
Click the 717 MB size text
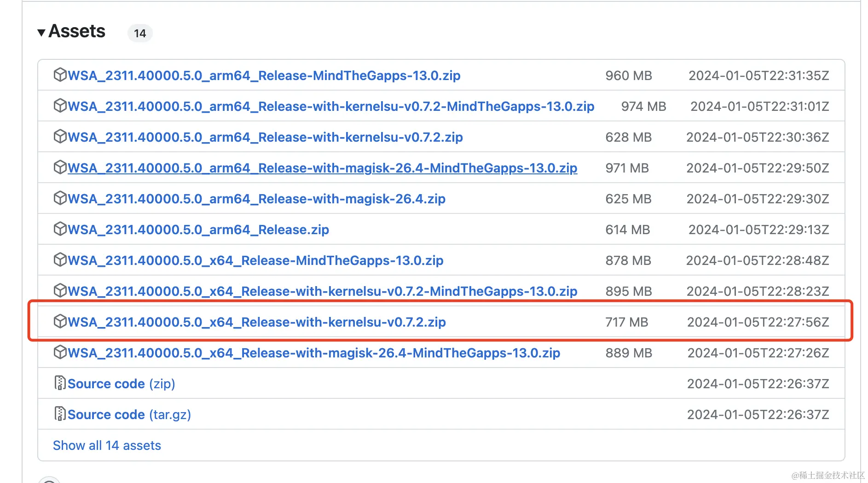point(626,322)
